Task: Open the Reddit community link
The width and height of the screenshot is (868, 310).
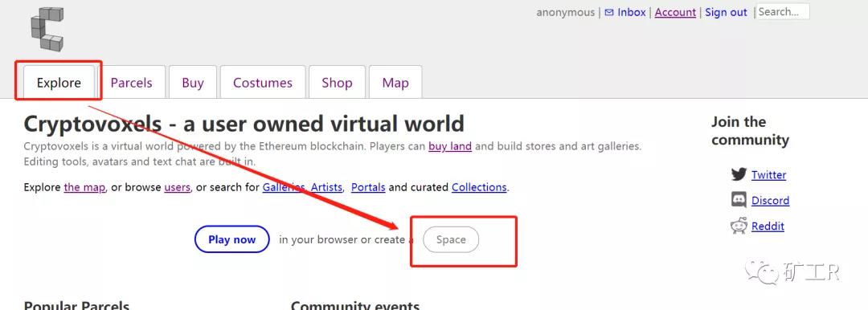Action: click(x=768, y=226)
